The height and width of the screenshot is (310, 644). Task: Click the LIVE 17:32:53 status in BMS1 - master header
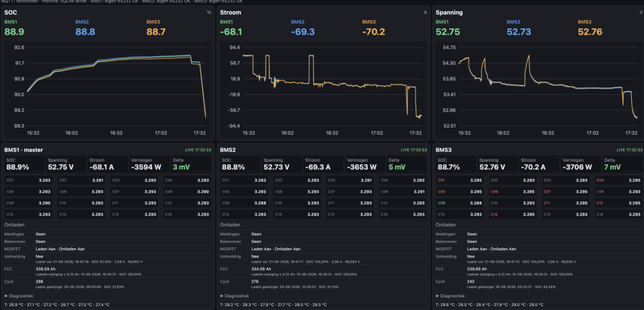[x=198, y=150]
